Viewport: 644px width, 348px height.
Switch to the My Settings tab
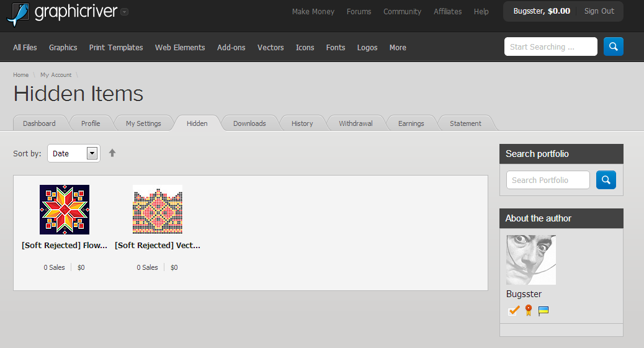point(143,123)
